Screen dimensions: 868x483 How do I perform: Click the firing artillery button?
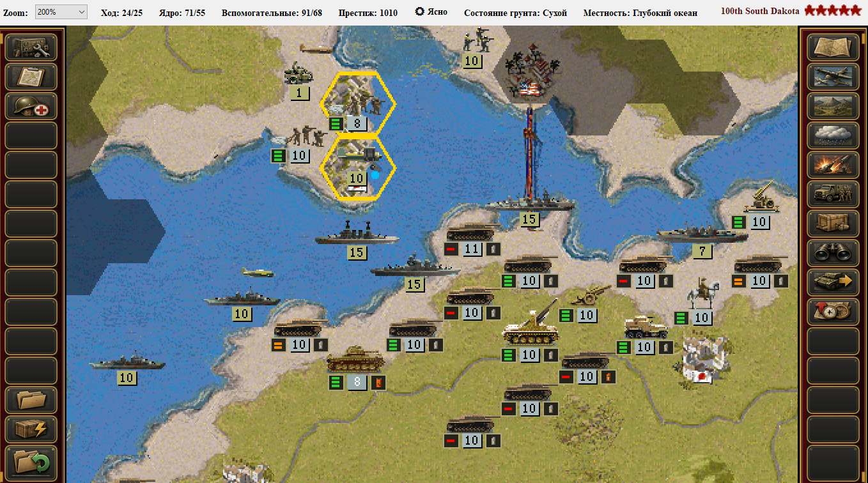tap(833, 165)
